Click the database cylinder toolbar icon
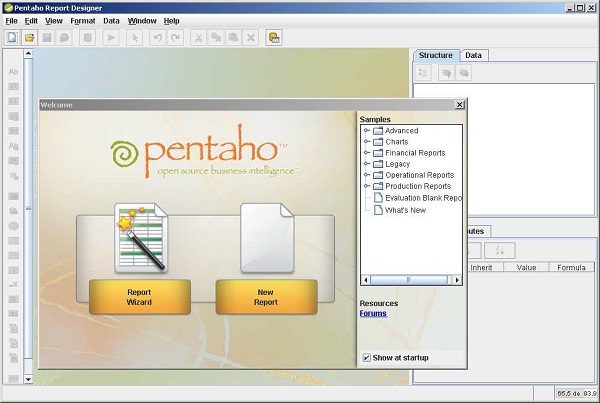The width and height of the screenshot is (600, 403). point(88,38)
